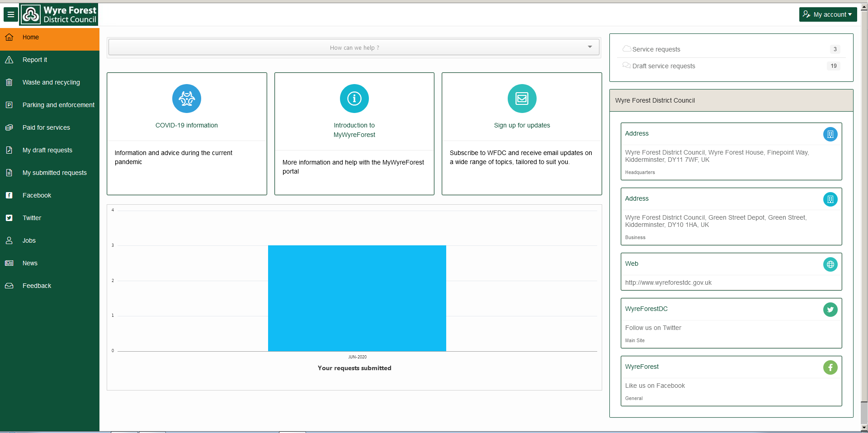This screenshot has width=868, height=433.
Task: Open Waste and recycling menu item
Action: [x=50, y=82]
